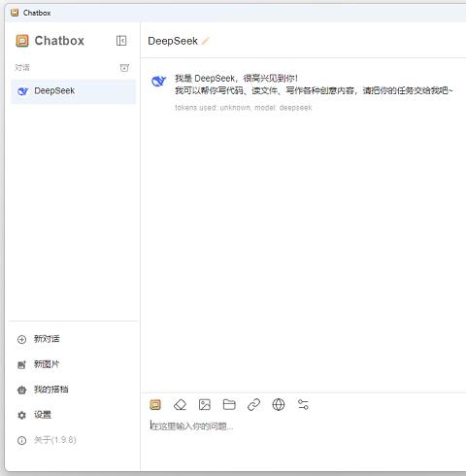
Task: Click the Chatbox logo in sidebar header
Action: click(22, 41)
